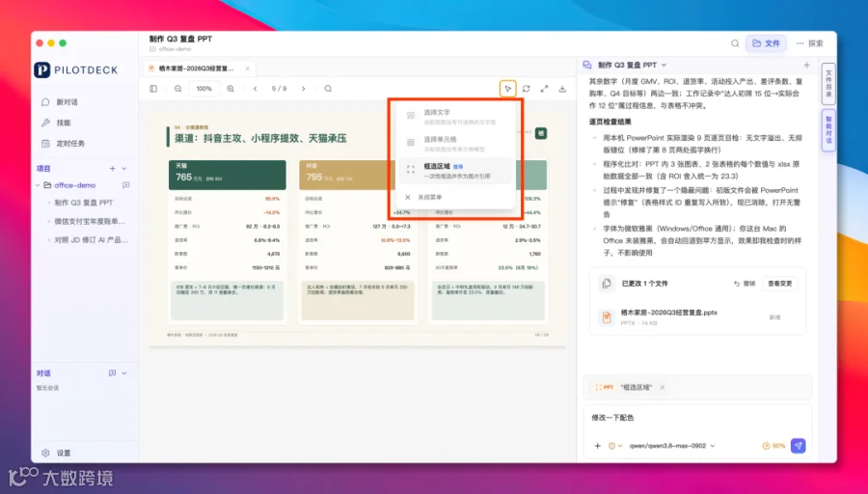Open conversation 制作 Q3 复盘 PPT

pos(84,203)
